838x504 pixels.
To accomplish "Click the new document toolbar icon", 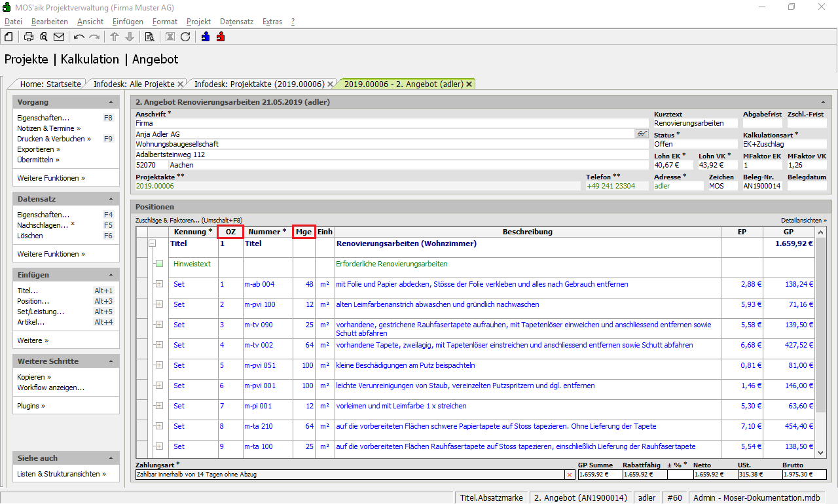I will coord(9,37).
